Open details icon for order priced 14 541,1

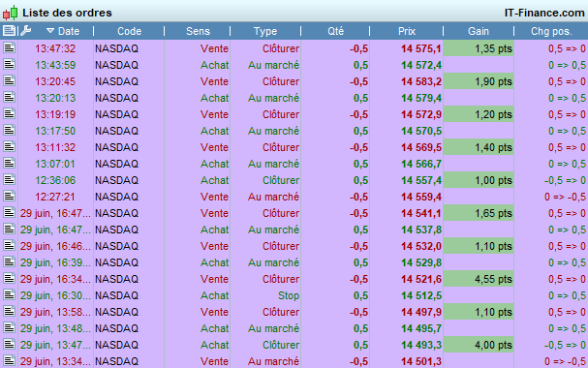[9, 213]
